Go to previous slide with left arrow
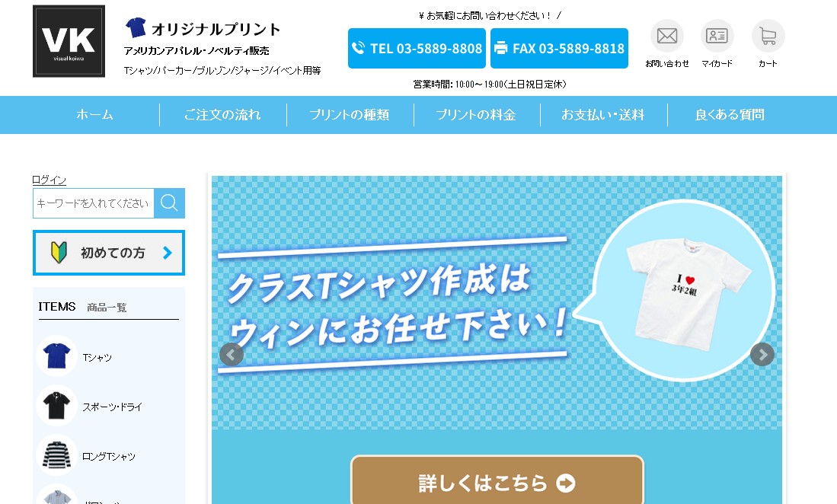This screenshot has width=837, height=504. click(x=231, y=355)
